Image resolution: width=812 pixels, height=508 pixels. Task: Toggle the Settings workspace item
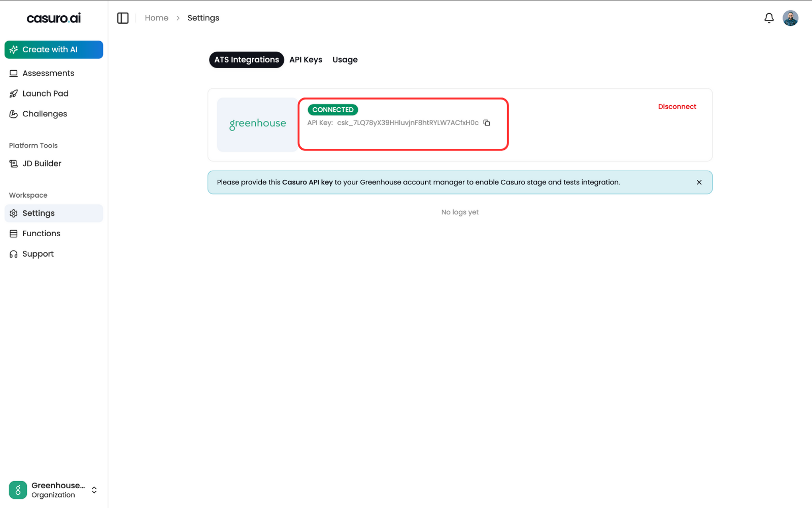click(x=38, y=213)
